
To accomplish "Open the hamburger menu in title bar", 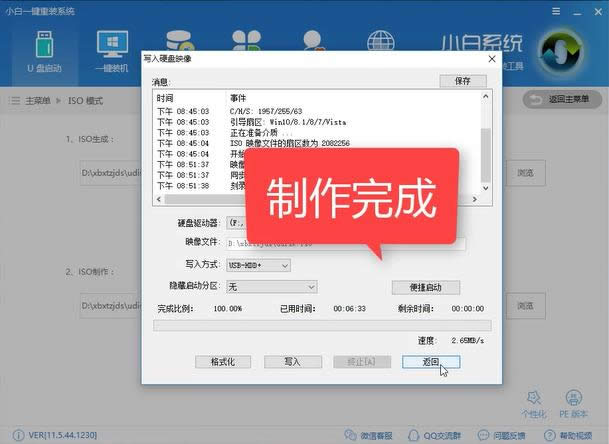I will click(x=556, y=12).
